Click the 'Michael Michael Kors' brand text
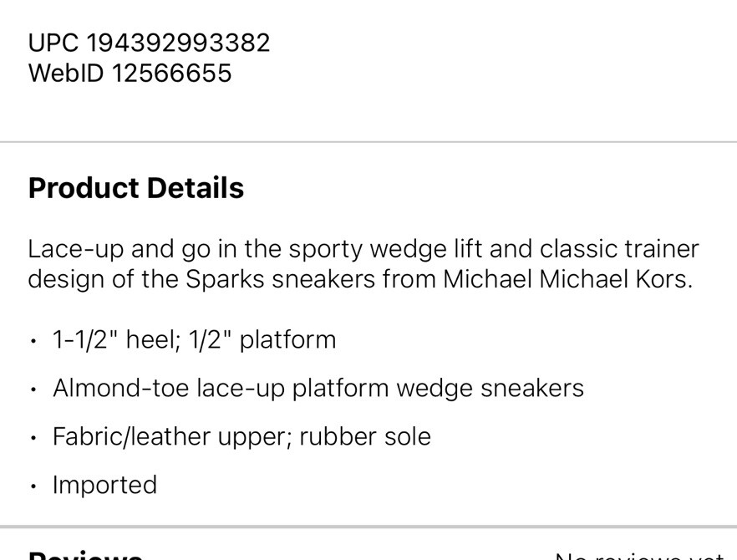This screenshot has height=560, width=737. tap(567, 279)
